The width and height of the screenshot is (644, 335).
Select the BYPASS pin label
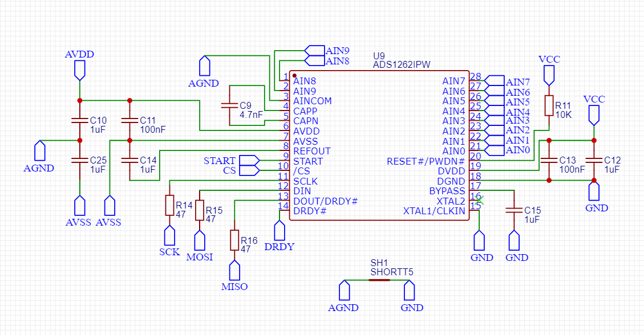tap(447, 191)
